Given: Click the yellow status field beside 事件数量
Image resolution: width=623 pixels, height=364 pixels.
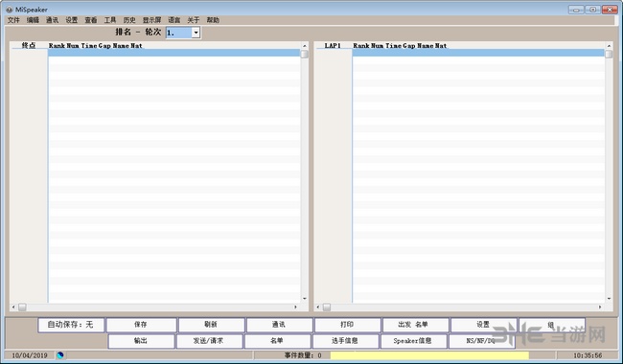Looking at the screenshot, I should point(429,354).
